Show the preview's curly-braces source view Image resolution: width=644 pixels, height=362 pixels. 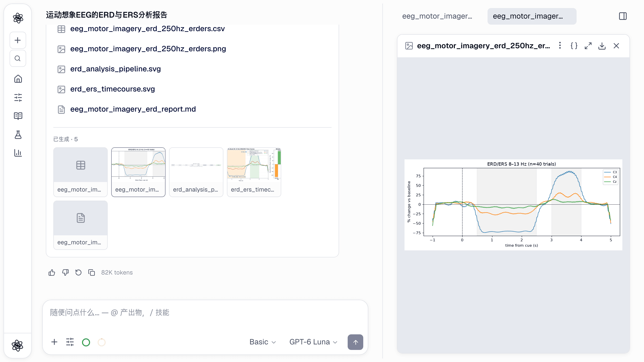click(574, 46)
